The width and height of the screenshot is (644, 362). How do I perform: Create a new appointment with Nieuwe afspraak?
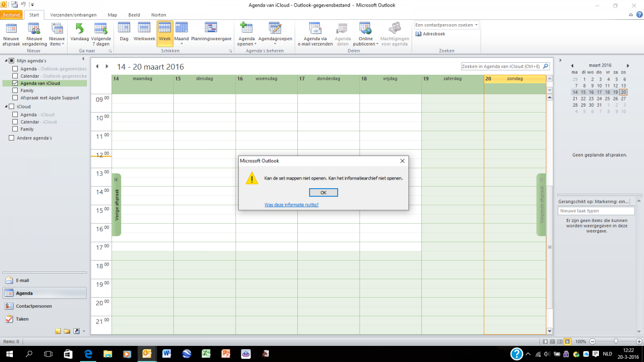tap(11, 34)
